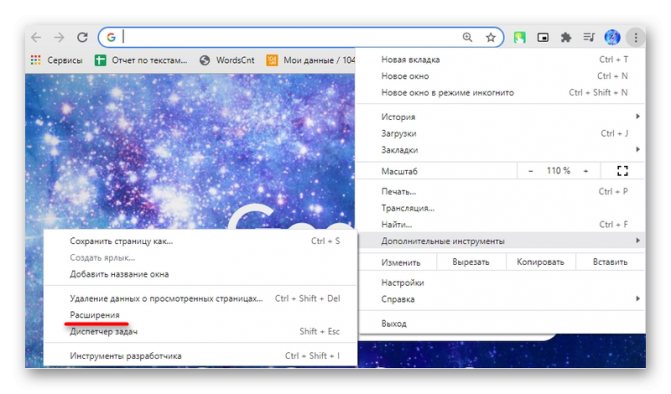Select Новое окно menu item
This screenshot has height=394, width=671.
tap(501, 76)
